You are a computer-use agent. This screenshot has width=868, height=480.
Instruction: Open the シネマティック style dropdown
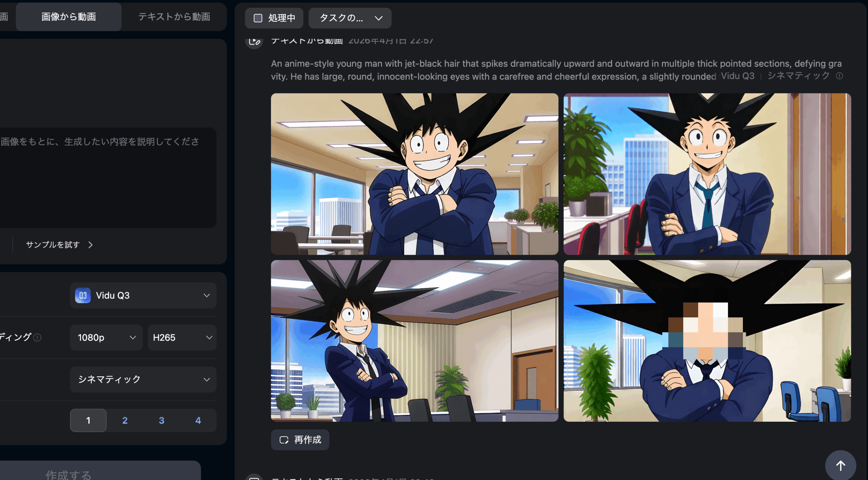coord(143,379)
